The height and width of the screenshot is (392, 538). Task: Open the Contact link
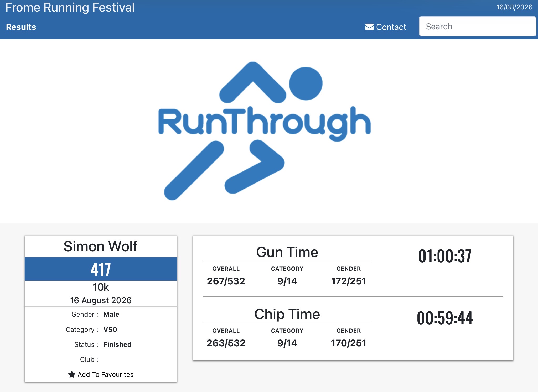(386, 27)
